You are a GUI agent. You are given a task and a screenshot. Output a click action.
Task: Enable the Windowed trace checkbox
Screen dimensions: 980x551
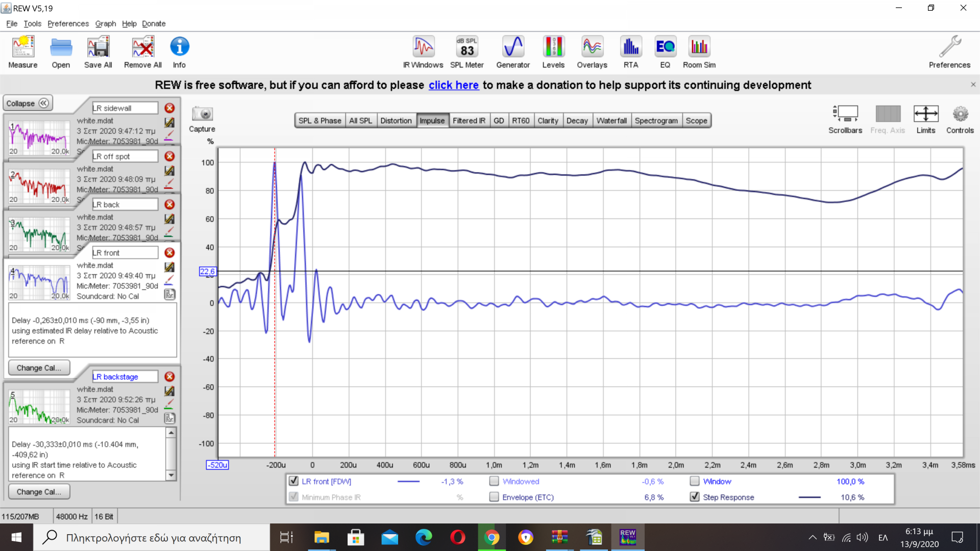pyautogui.click(x=494, y=481)
